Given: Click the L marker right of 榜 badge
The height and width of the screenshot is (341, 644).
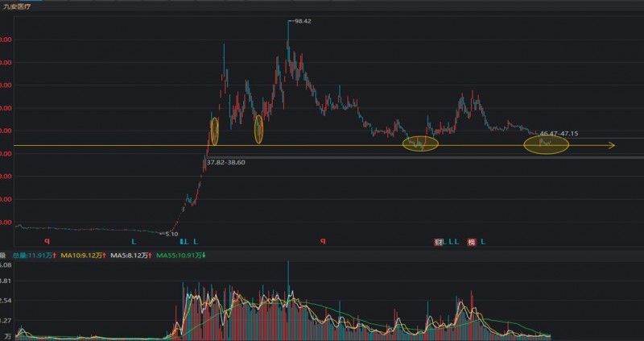Looking at the screenshot, I should [x=484, y=242].
